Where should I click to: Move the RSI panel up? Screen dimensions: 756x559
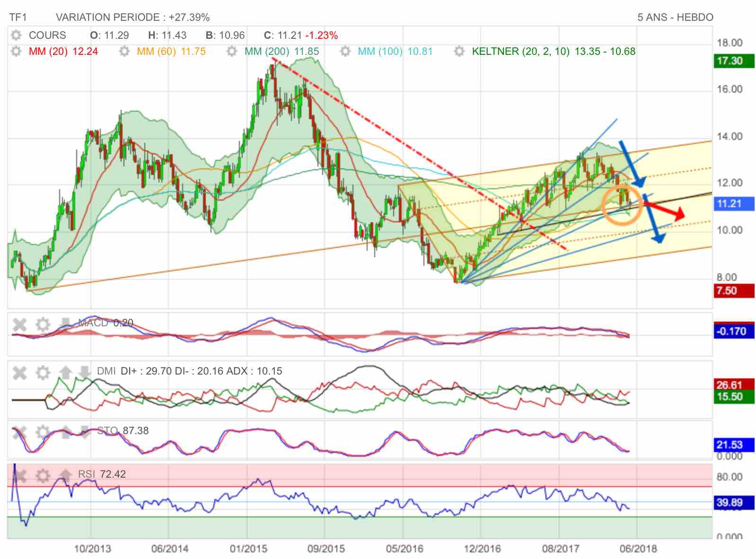pos(65,475)
